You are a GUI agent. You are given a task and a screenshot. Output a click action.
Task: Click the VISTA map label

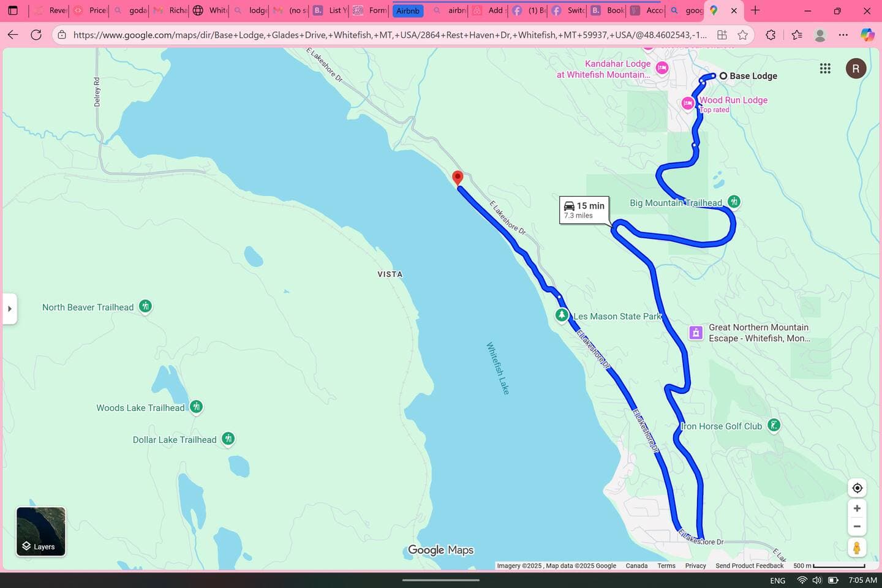coord(390,274)
